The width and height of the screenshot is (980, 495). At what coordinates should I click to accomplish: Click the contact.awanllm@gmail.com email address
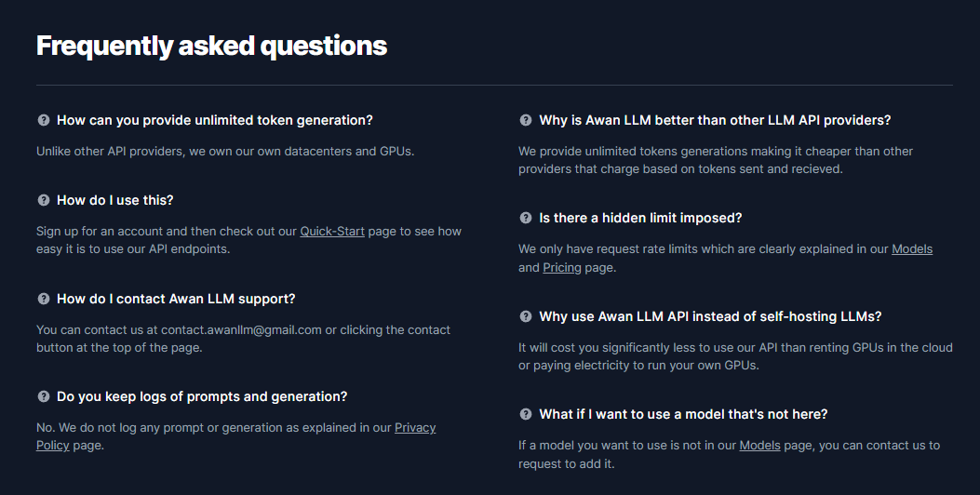(241, 329)
